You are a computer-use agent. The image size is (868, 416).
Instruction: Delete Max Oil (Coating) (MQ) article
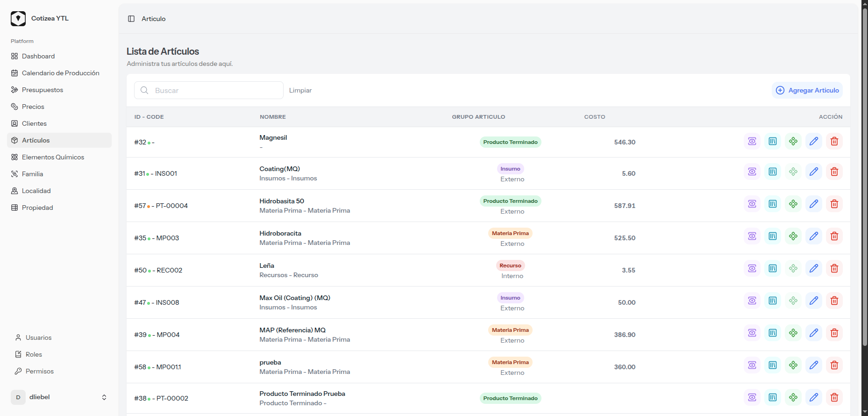834,301
